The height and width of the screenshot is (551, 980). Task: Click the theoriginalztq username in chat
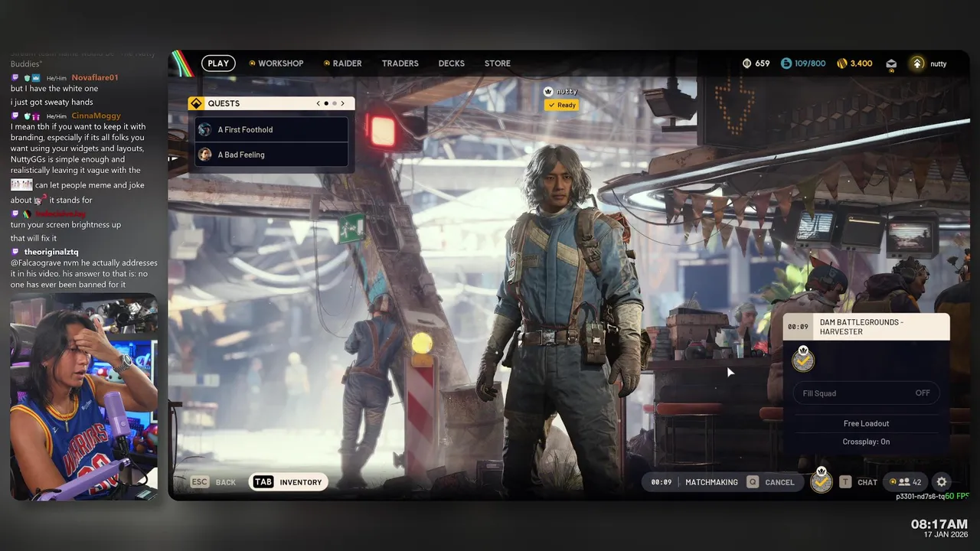[51, 251]
